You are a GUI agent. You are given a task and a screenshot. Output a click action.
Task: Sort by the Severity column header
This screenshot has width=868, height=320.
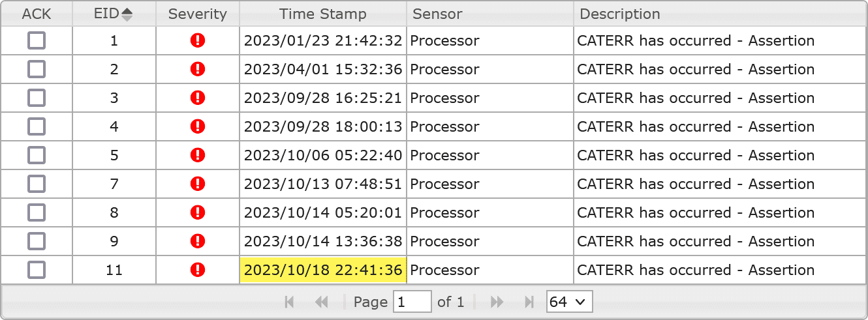click(x=198, y=14)
